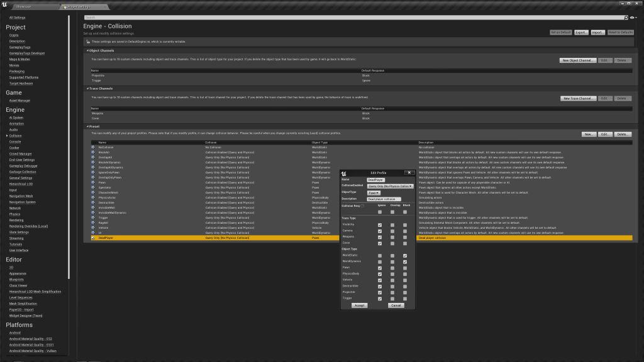Open the view options eye icon
644x362 pixels.
coord(631,18)
